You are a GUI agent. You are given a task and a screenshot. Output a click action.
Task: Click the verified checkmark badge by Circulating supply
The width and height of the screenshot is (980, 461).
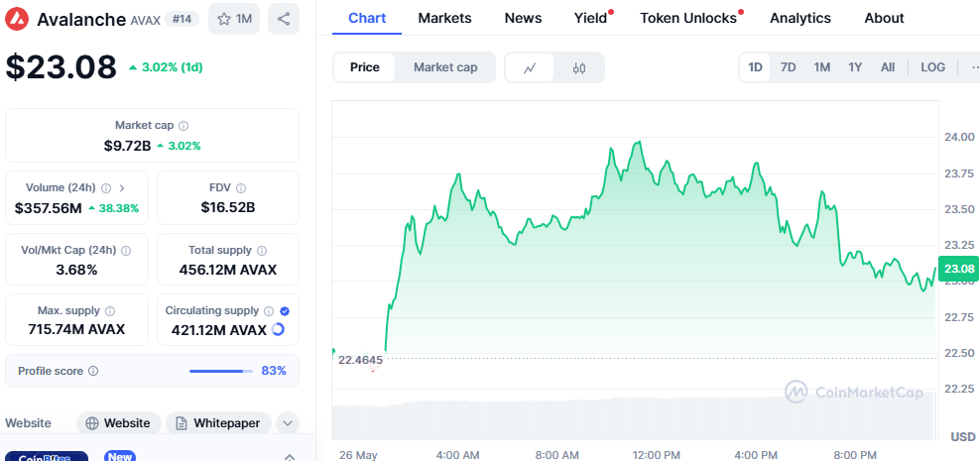(x=285, y=310)
